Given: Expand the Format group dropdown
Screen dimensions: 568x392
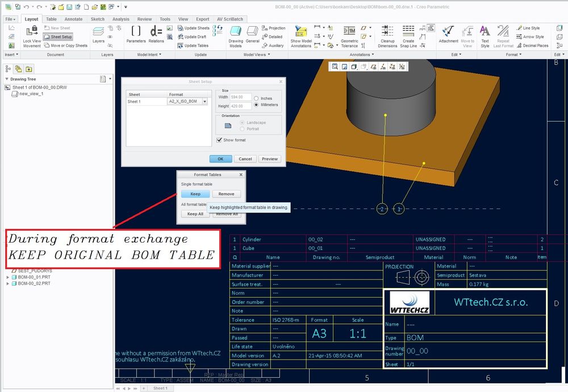Looking at the screenshot, I should tap(513, 55).
